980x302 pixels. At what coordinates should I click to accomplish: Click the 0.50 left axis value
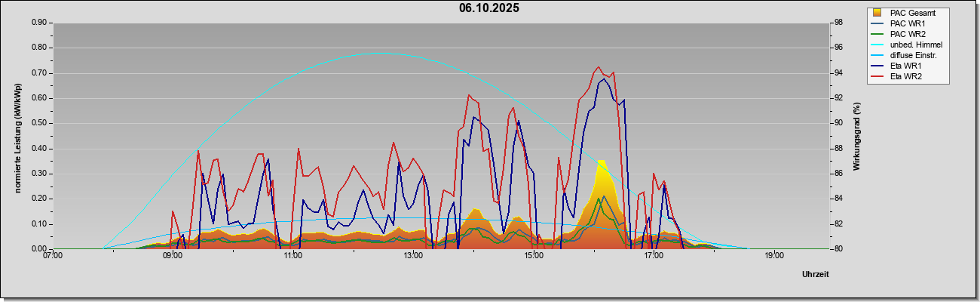pos(38,123)
